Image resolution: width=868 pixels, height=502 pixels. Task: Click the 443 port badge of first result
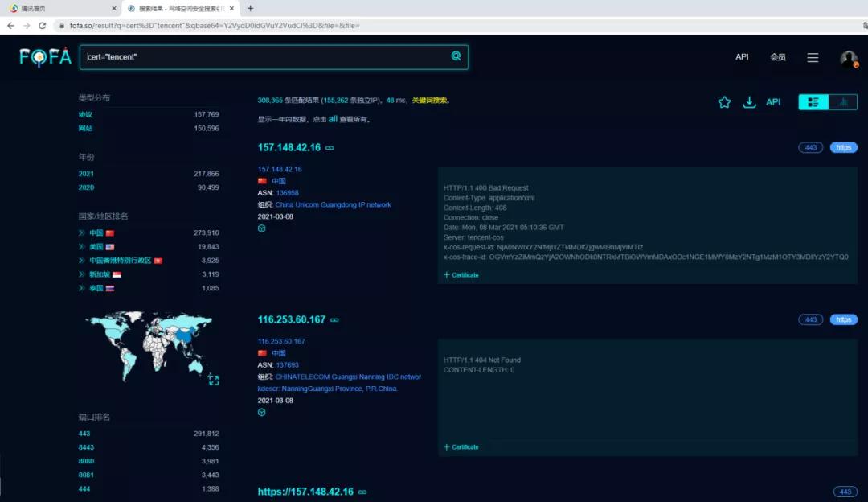pos(810,147)
